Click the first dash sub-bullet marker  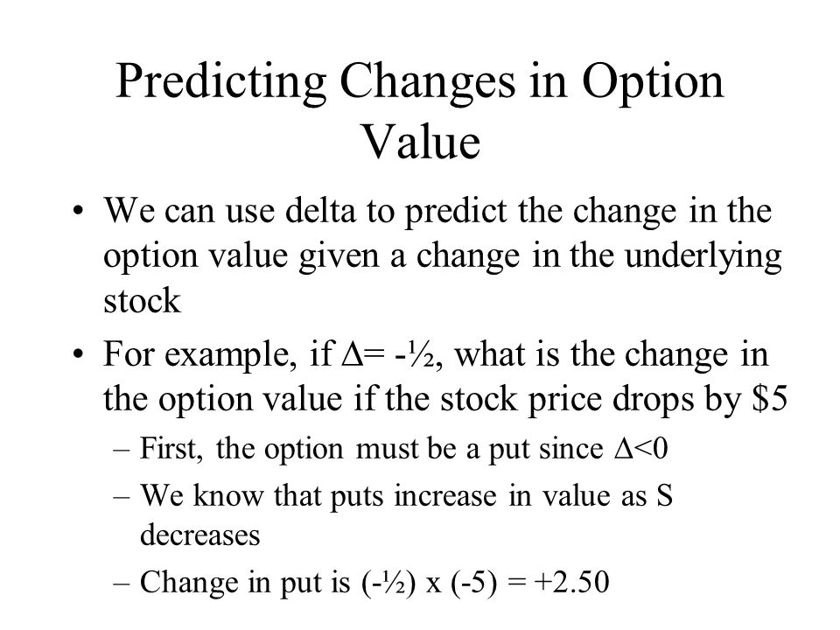[122, 451]
